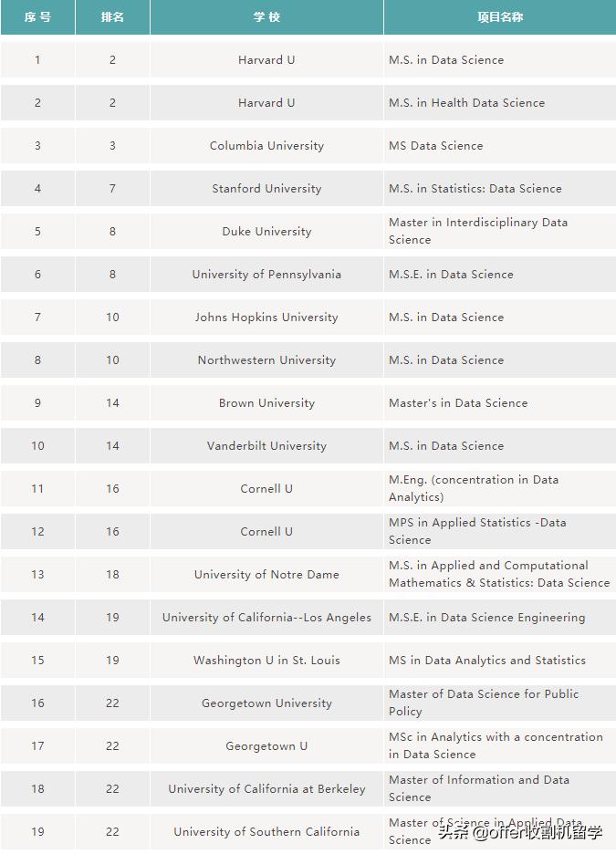This screenshot has width=616, height=854.
Task: Select the Stanford University cell
Action: click(266, 189)
